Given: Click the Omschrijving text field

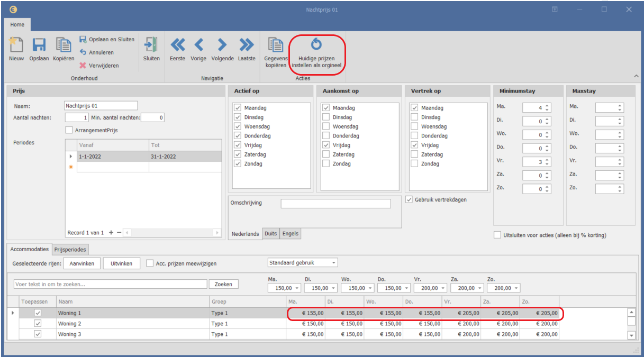Looking at the screenshot, I should point(335,204).
